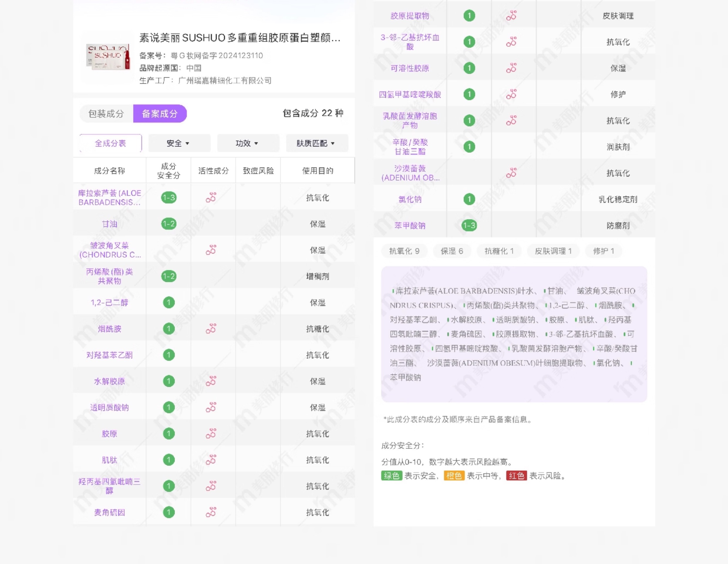The width and height of the screenshot is (728, 564).
Task: Click active ingredient icon for 烟酰胺 row
Action: click(211, 329)
